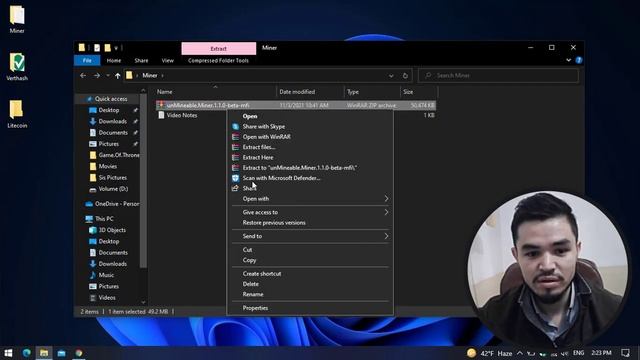The height and width of the screenshot is (360, 640).
Task: Go up one folder level
Action: click(118, 76)
